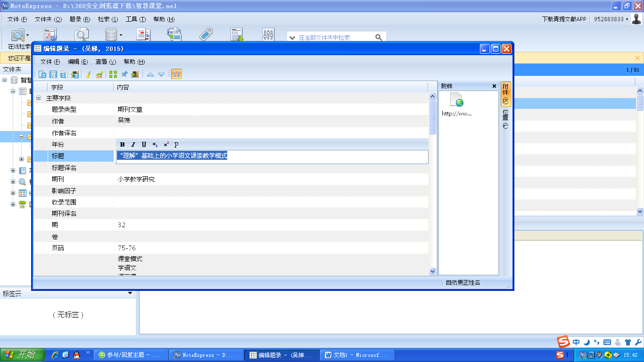Screen dimensions: 644x362
Task: Collapse the root database tree node
Action: [5, 80]
